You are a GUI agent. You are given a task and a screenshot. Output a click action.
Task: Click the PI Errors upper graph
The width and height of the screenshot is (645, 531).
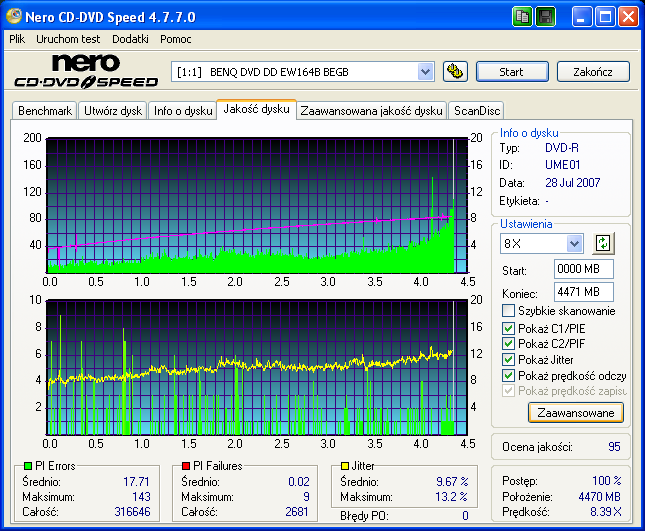tap(257, 206)
